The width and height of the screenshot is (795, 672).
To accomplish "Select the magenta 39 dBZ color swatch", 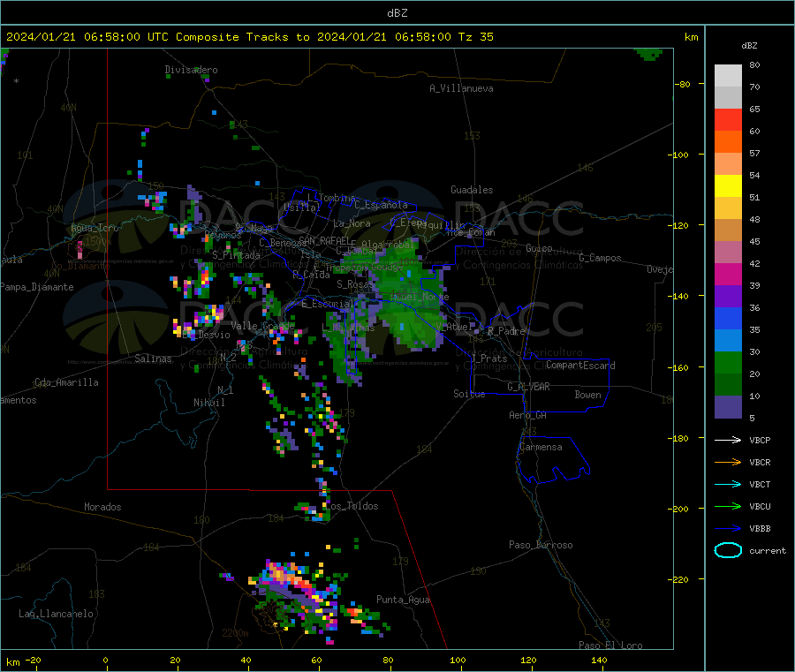I will (x=728, y=274).
